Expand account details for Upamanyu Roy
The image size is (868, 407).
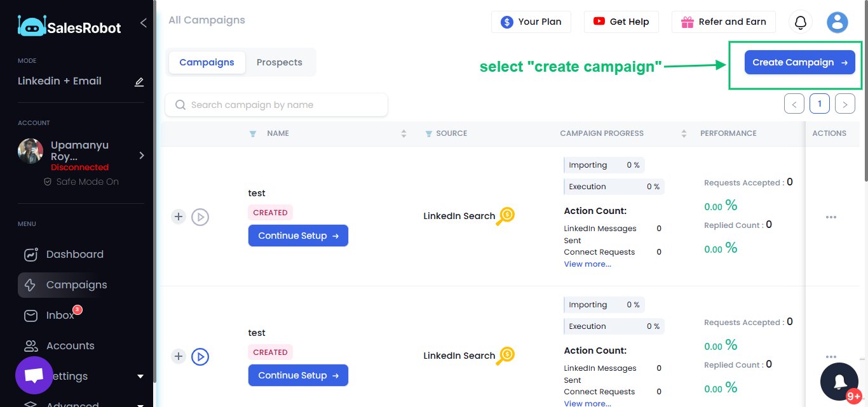pos(141,155)
